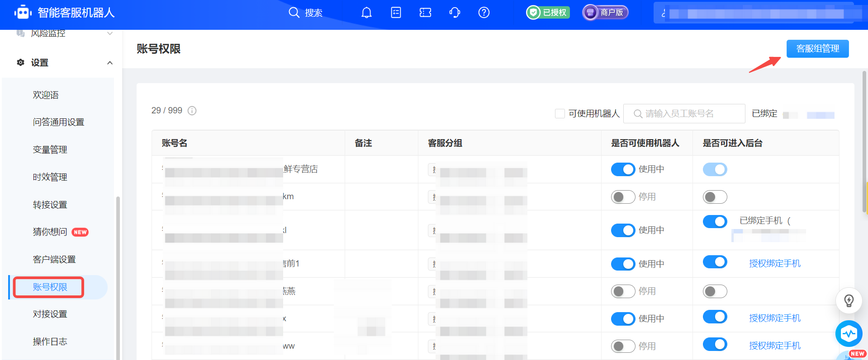868x360 pixels.
Task: Enable robot usage for the 燕 row
Action: click(x=623, y=291)
